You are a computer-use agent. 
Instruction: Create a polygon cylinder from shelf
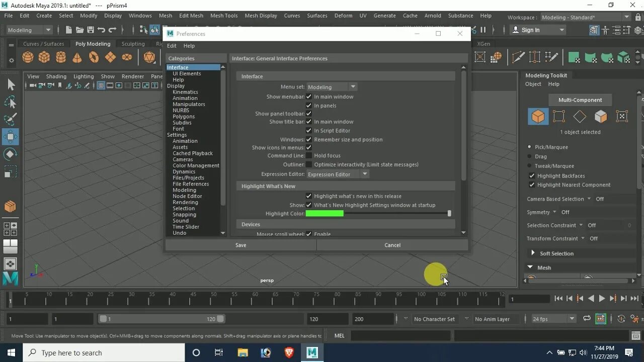click(61, 57)
